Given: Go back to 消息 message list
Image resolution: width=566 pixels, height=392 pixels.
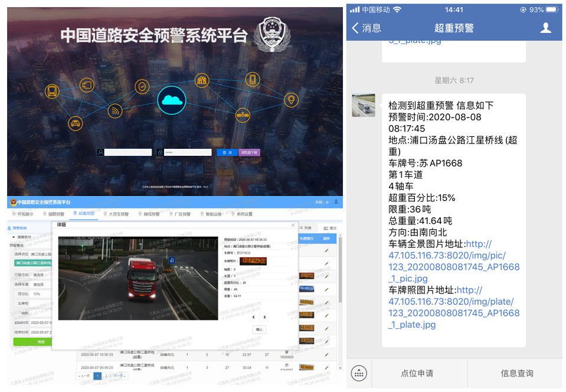Looking at the screenshot, I should (x=367, y=28).
